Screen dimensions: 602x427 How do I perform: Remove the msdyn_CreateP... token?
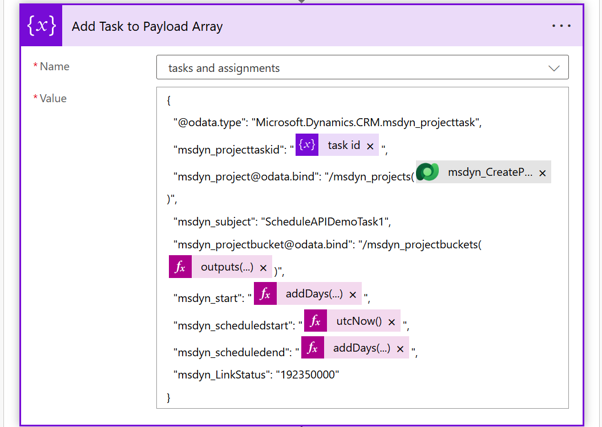click(542, 173)
